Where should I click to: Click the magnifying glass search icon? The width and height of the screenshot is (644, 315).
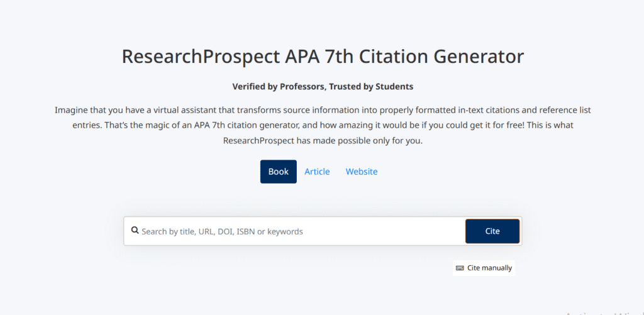[135, 231]
